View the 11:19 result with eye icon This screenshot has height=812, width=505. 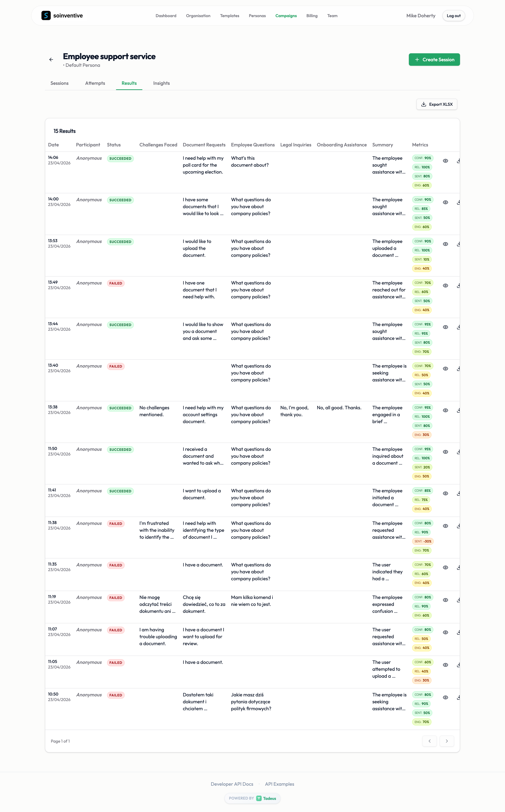pyautogui.click(x=445, y=600)
